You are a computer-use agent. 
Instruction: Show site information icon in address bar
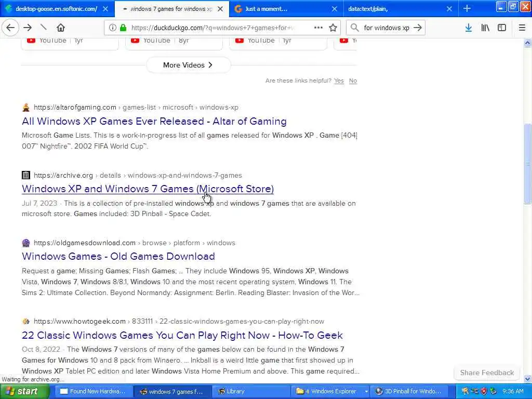[x=112, y=28]
